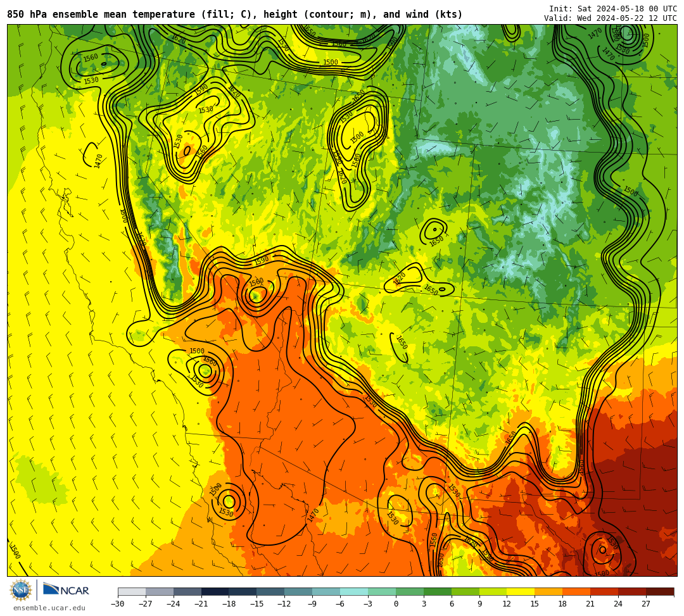The image size is (684, 616).
Task: Pick the light teal swatch between -9 and -6
Action: (326, 591)
